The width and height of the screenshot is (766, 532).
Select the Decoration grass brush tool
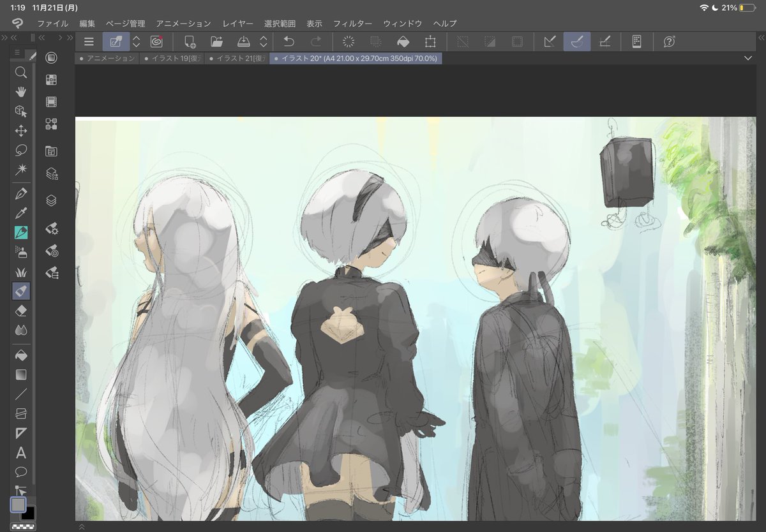[21, 272]
